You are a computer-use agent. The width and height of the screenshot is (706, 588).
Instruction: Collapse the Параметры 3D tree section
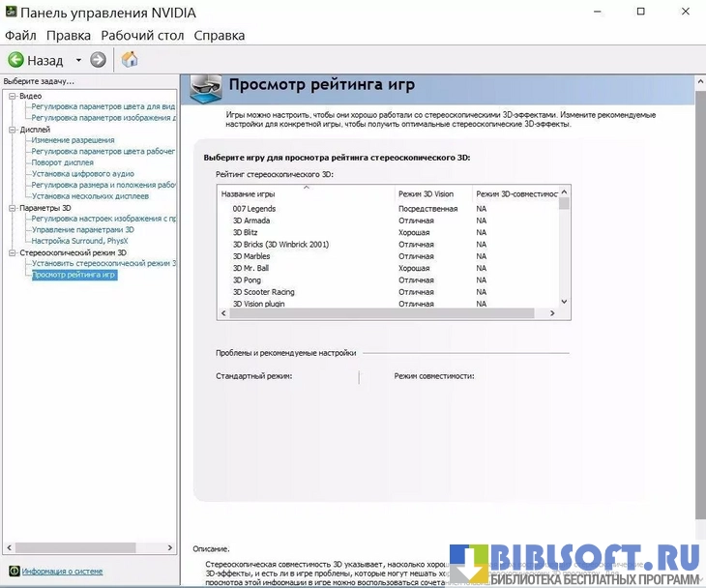[x=12, y=208]
